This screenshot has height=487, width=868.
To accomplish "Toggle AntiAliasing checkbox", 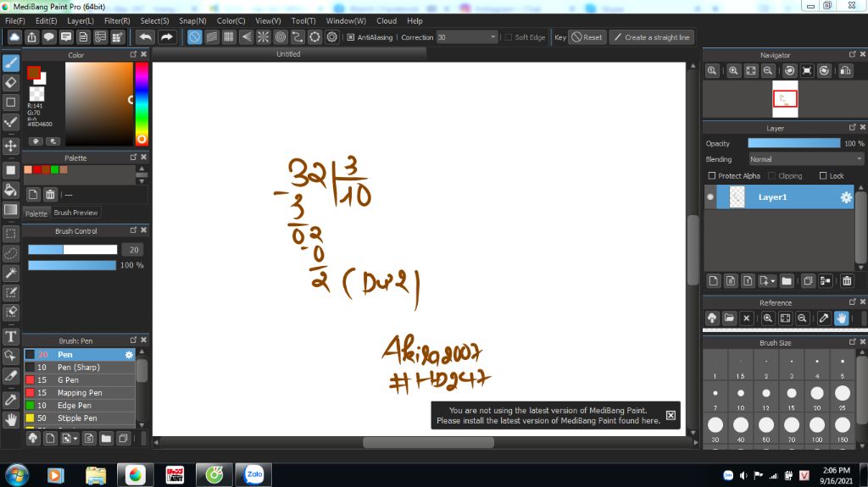I will click(350, 37).
